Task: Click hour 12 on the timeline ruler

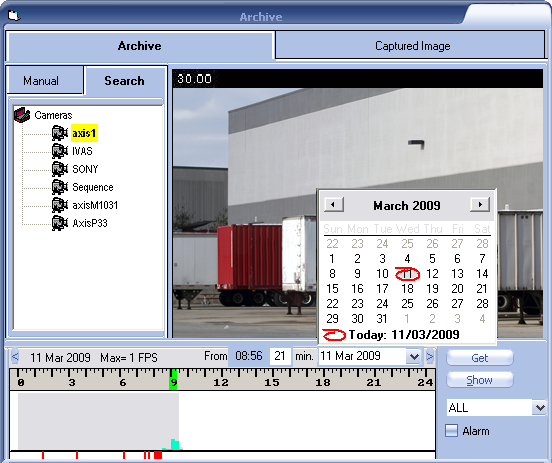Action: coord(221,382)
